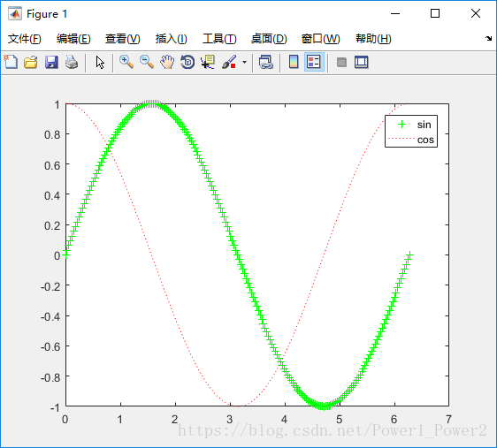Click the New Figure icon
The height and width of the screenshot is (448, 497).
(x=11, y=62)
